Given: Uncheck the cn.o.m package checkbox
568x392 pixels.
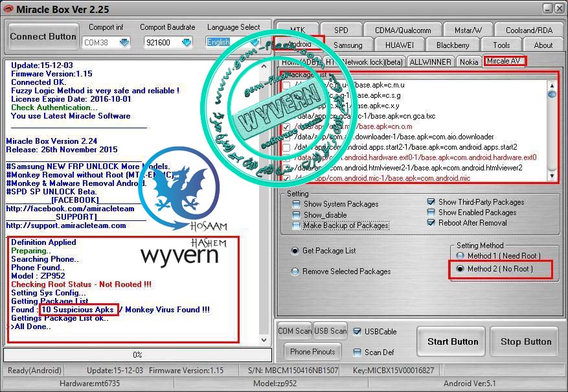Looking at the screenshot, I should pos(286,127).
